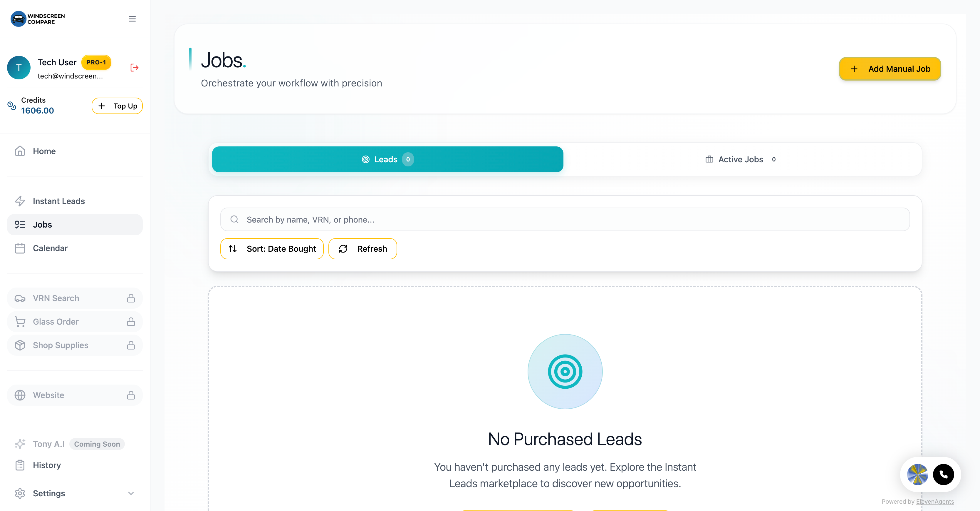Select the Jobs sidebar item
This screenshot has width=980, height=511.
[75, 225]
